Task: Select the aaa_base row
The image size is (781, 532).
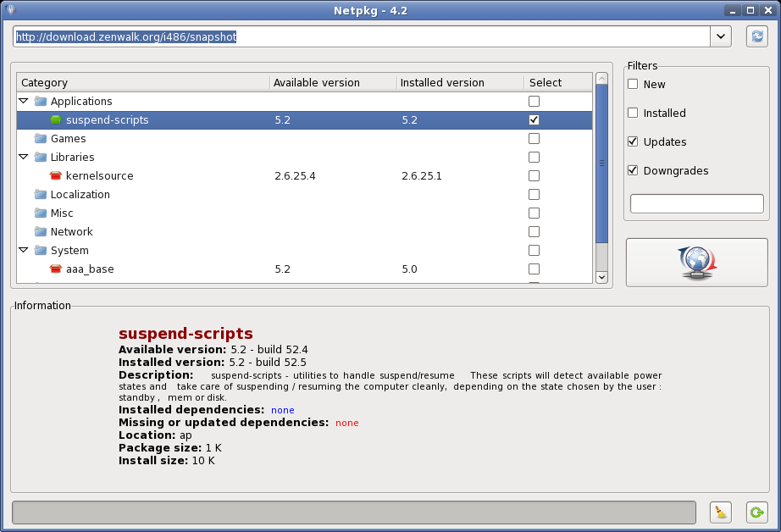Action: (x=304, y=269)
